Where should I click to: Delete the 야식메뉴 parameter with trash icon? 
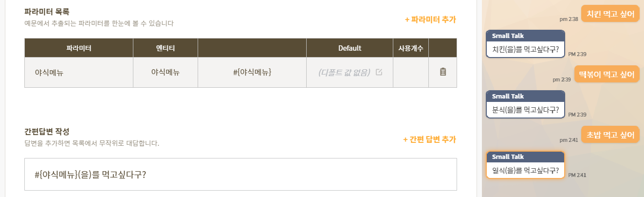coord(443,72)
